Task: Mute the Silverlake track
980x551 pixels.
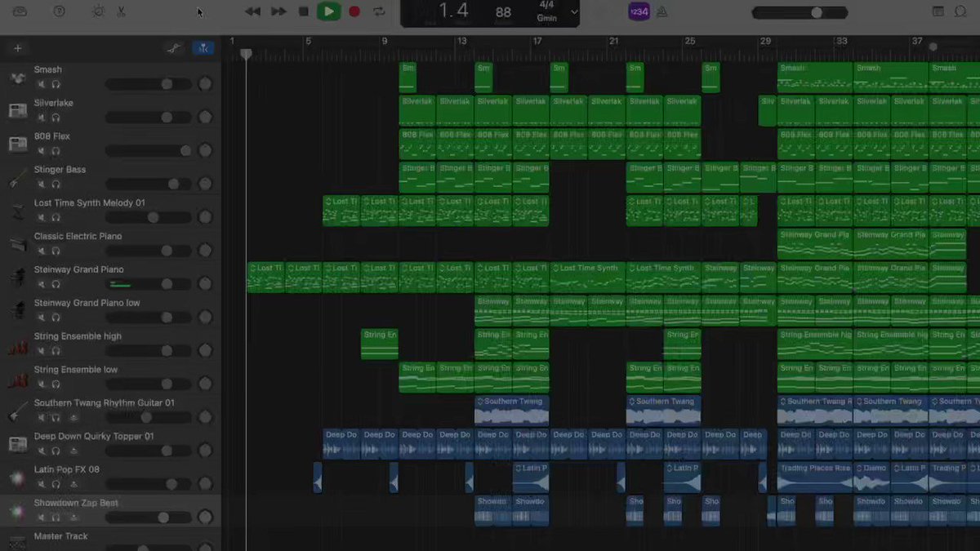Action: (39, 118)
